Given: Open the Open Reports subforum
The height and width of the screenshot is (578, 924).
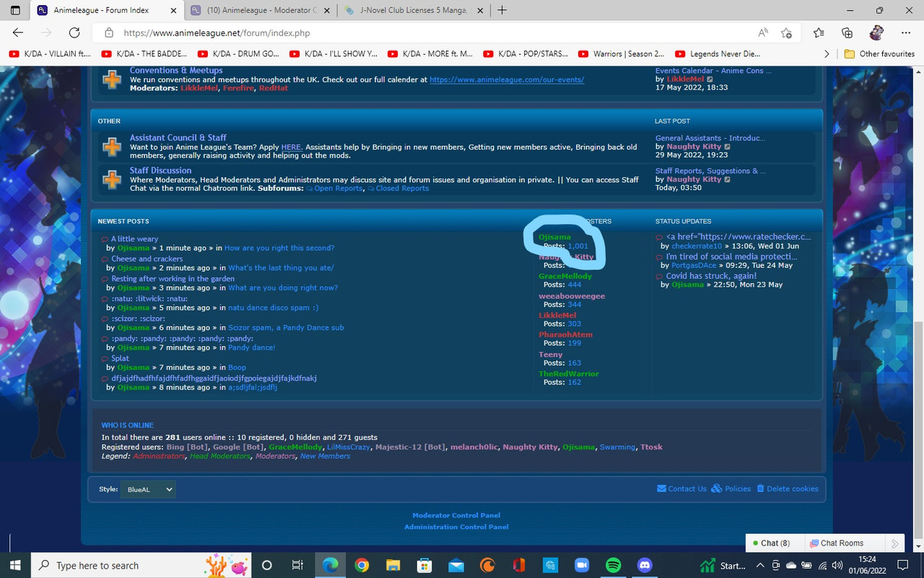Looking at the screenshot, I should 338,189.
